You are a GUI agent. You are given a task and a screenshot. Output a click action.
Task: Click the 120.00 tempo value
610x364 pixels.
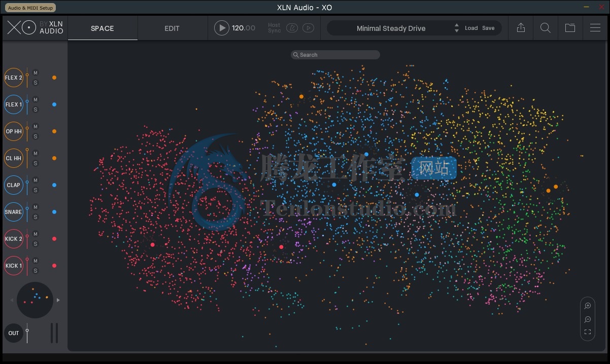pyautogui.click(x=244, y=28)
